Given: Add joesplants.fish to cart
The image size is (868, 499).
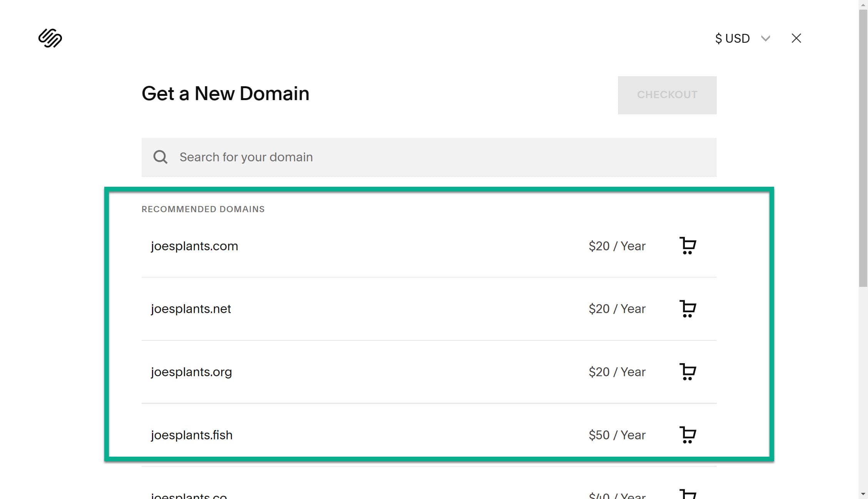Looking at the screenshot, I should tap(688, 435).
